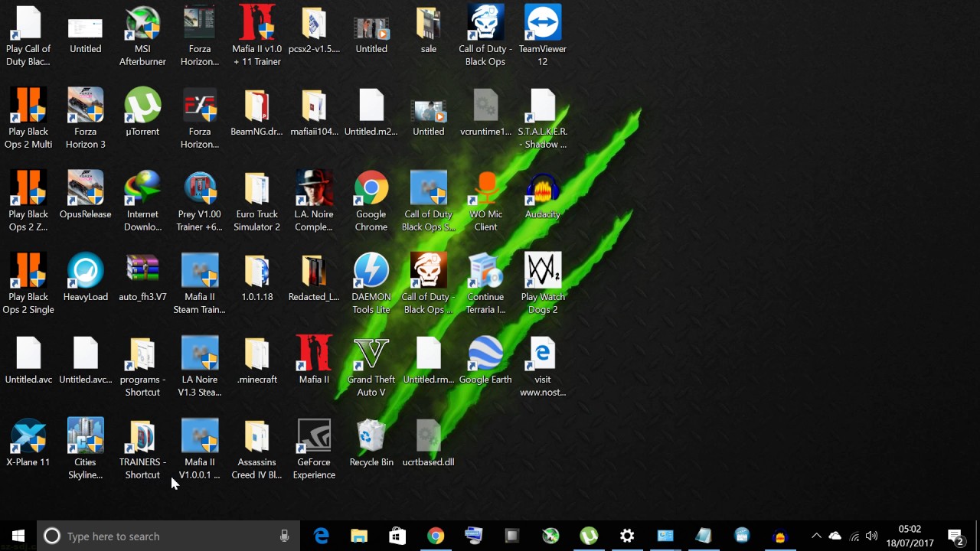Select the Cities Skylines shortcut

[85, 448]
